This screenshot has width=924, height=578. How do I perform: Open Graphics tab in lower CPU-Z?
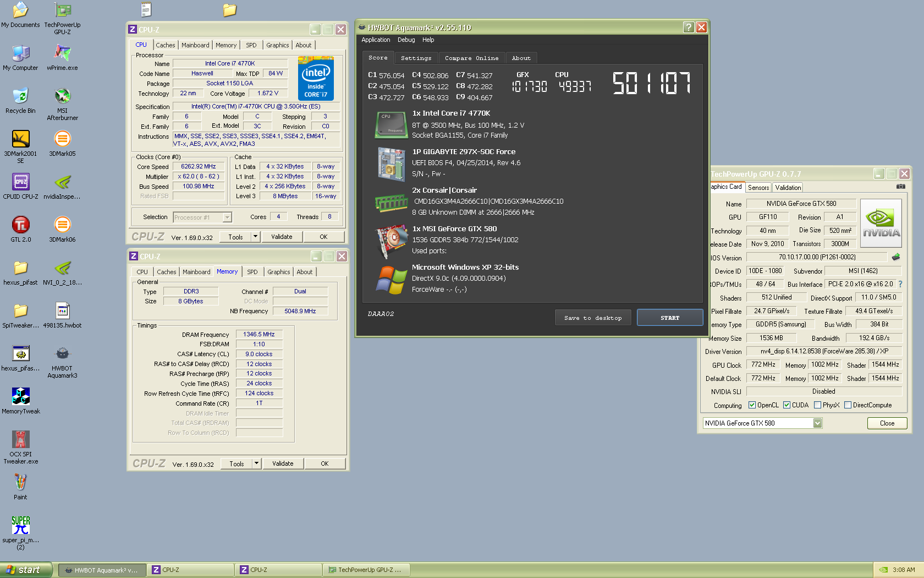coord(279,272)
